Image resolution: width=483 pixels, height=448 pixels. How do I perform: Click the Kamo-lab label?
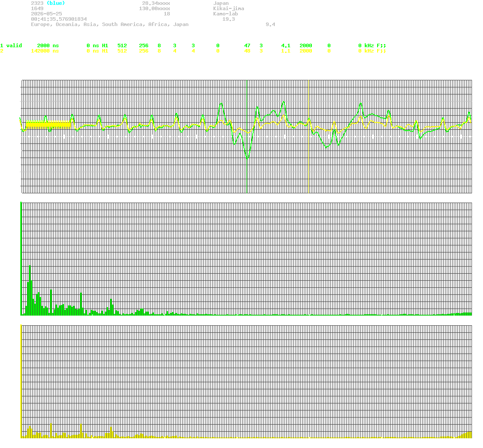point(225,14)
